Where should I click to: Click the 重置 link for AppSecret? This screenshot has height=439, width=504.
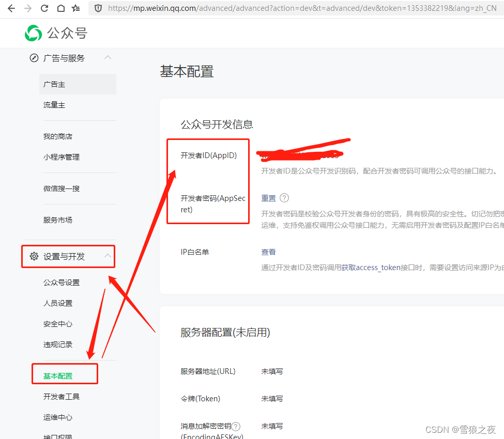[268, 198]
